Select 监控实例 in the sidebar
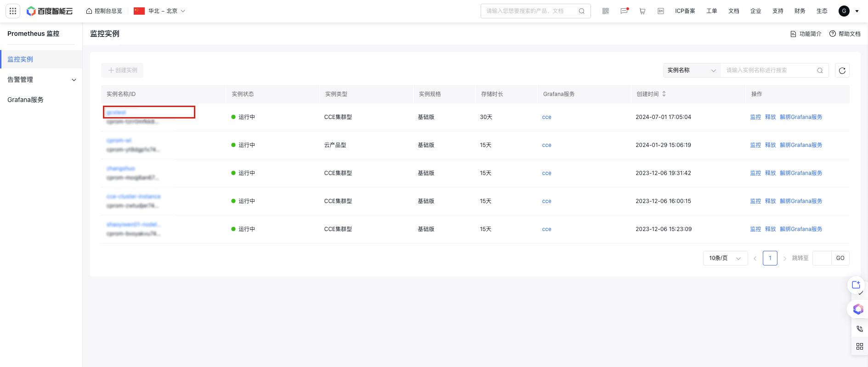Screen dimensions: 868x367 pyautogui.click(x=41, y=59)
